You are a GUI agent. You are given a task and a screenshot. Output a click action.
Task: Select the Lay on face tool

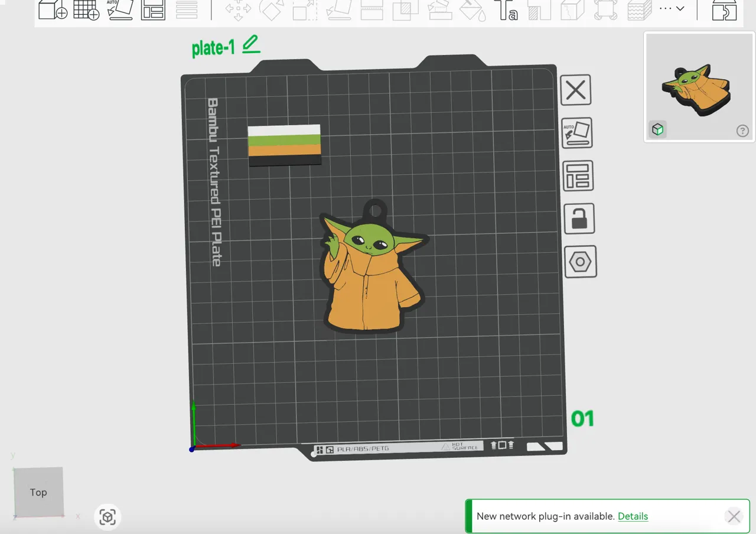coord(339,10)
